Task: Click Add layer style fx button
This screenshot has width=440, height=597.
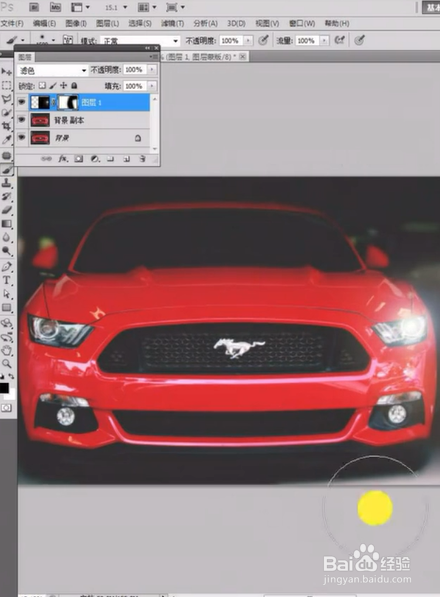Action: coord(63,159)
